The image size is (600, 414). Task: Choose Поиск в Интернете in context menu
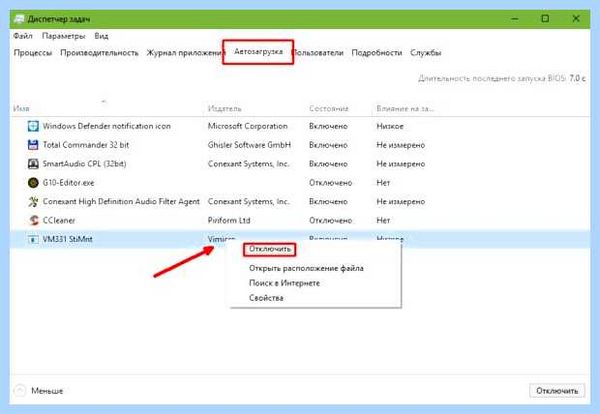[284, 283]
